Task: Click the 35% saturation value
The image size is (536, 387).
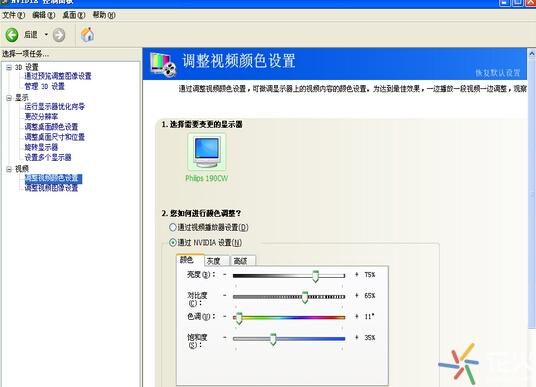Action: [x=370, y=337]
